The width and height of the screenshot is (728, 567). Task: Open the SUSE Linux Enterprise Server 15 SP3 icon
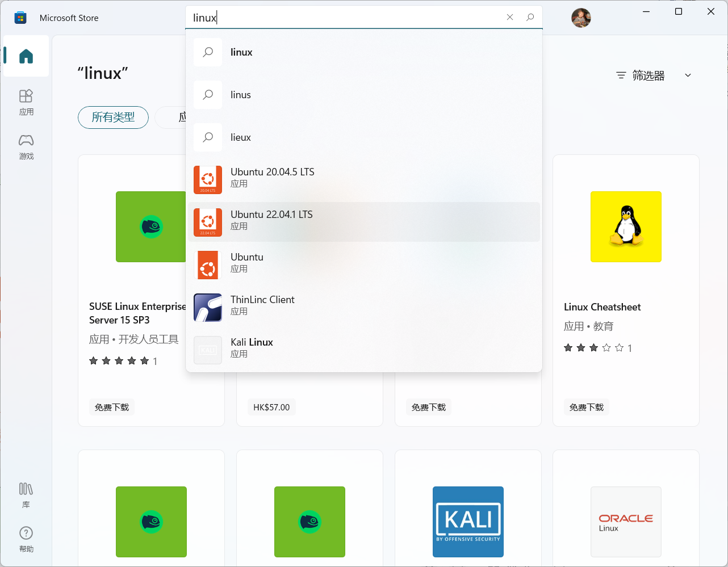tap(151, 226)
